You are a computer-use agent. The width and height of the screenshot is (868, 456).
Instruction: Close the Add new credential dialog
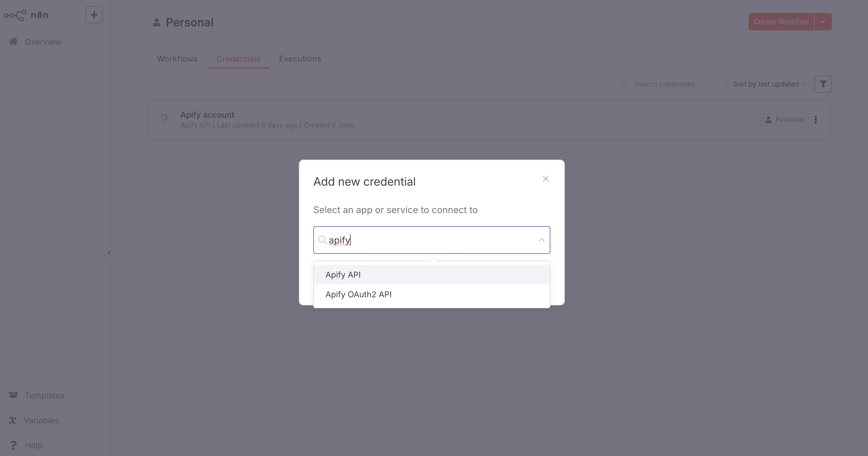545,179
